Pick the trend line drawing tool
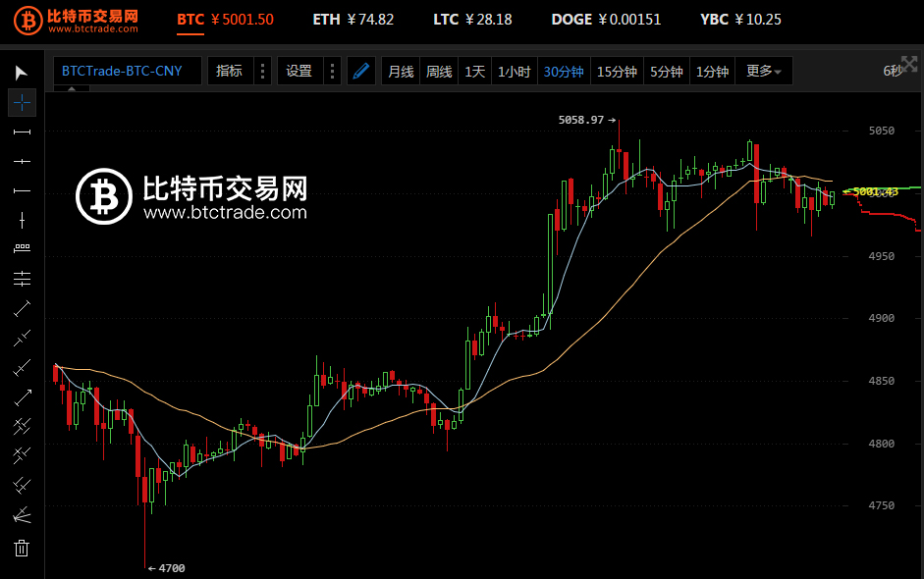Image resolution: width=924 pixels, height=579 pixels. click(22, 309)
